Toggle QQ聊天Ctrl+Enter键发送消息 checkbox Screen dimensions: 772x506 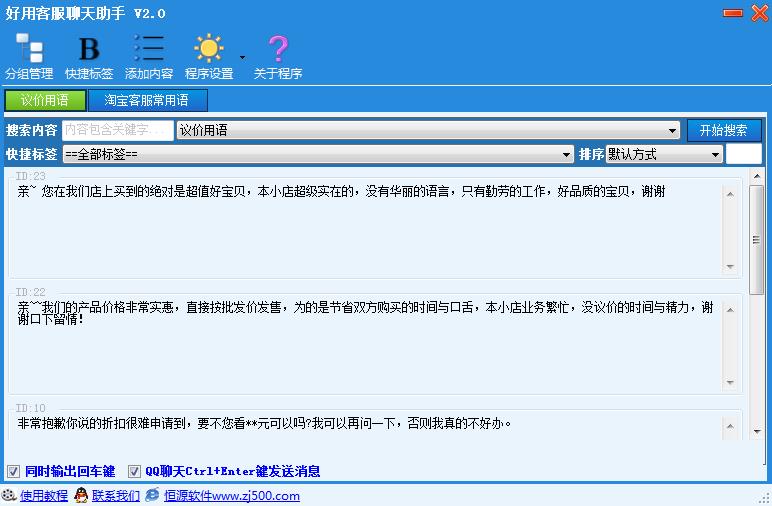(134, 472)
